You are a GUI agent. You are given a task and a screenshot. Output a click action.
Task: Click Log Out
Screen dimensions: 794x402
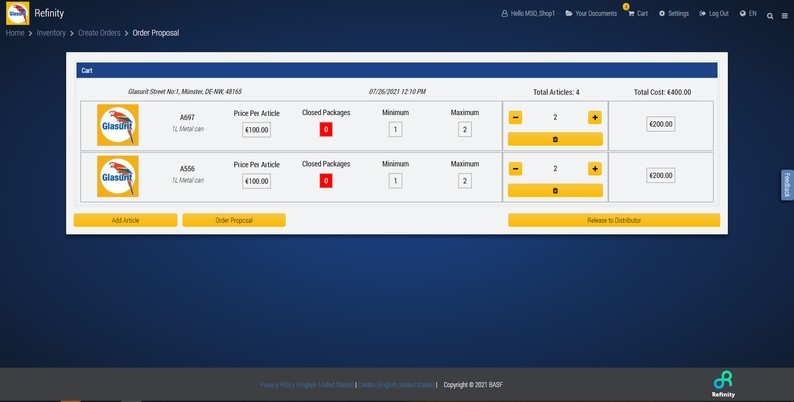[714, 14]
